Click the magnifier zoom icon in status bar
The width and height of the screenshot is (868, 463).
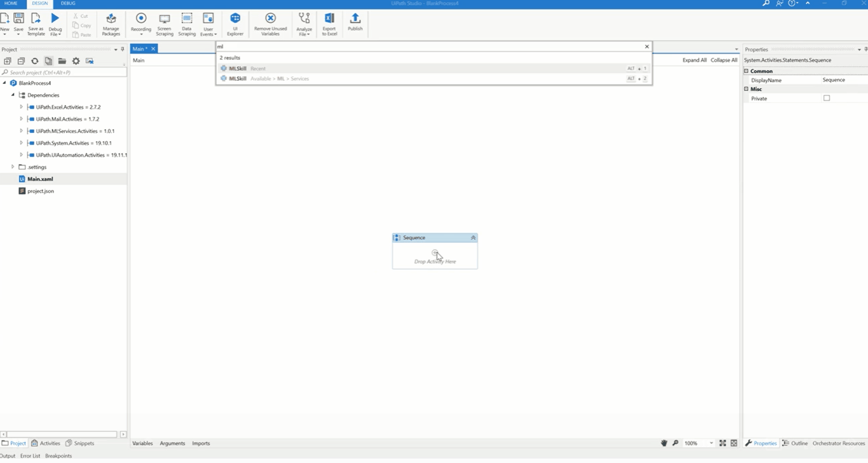tap(675, 443)
